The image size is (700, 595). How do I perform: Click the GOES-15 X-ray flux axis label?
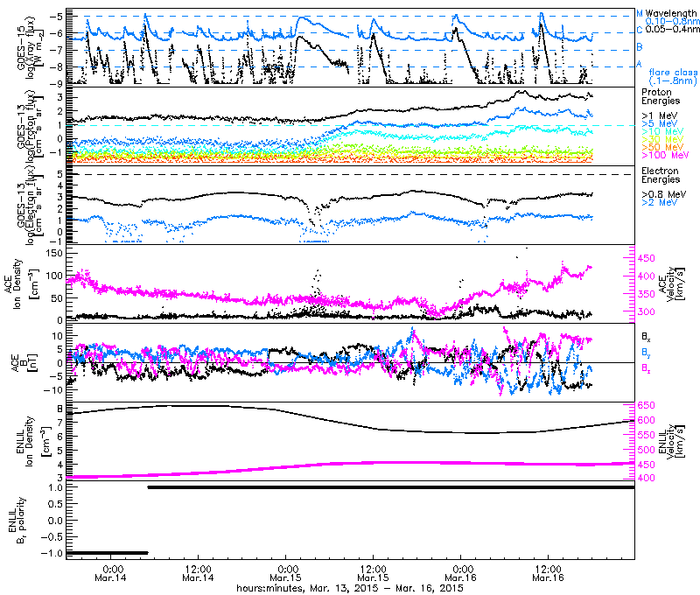31,47
